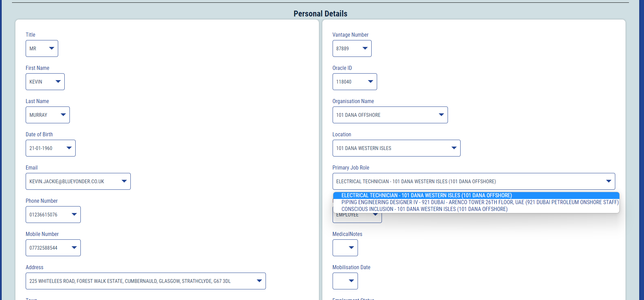The image size is (644, 300).
Task: Click the Date of Birth dropdown arrow
Action: coord(69,148)
